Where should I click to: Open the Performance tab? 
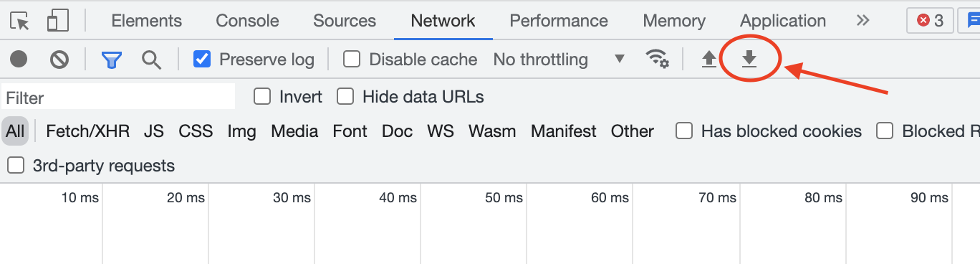click(559, 21)
